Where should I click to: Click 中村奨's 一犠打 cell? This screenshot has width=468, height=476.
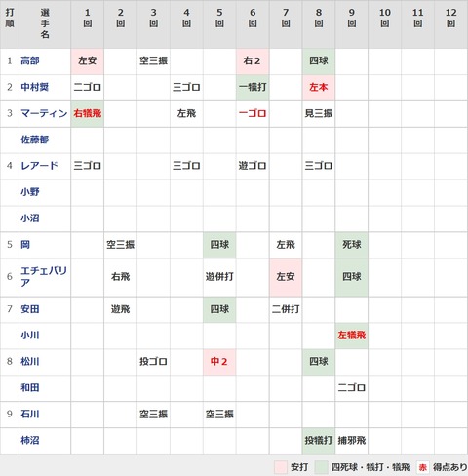click(x=253, y=88)
